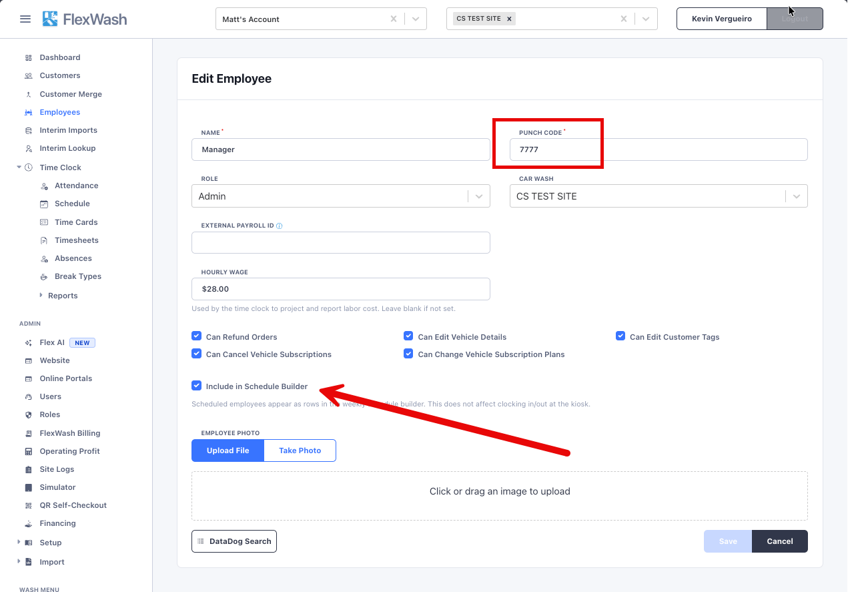Click the Absences icon
The width and height of the screenshot is (868, 592).
point(44,259)
